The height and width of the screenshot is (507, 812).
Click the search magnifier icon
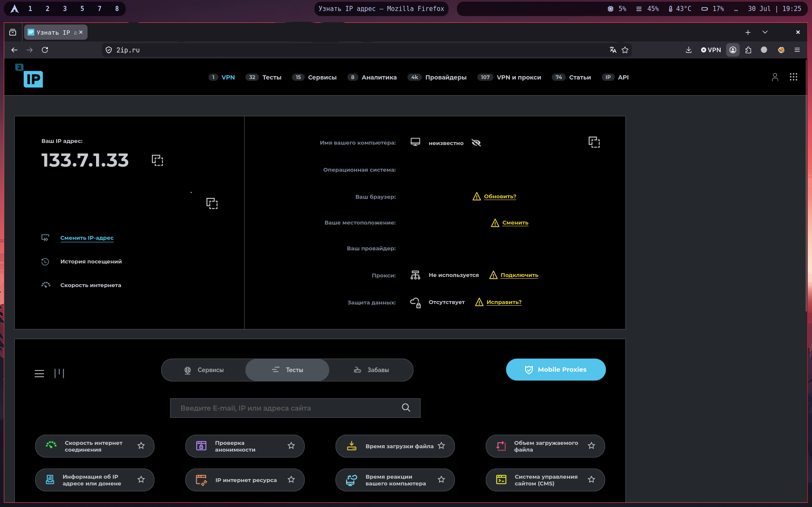pyautogui.click(x=406, y=408)
